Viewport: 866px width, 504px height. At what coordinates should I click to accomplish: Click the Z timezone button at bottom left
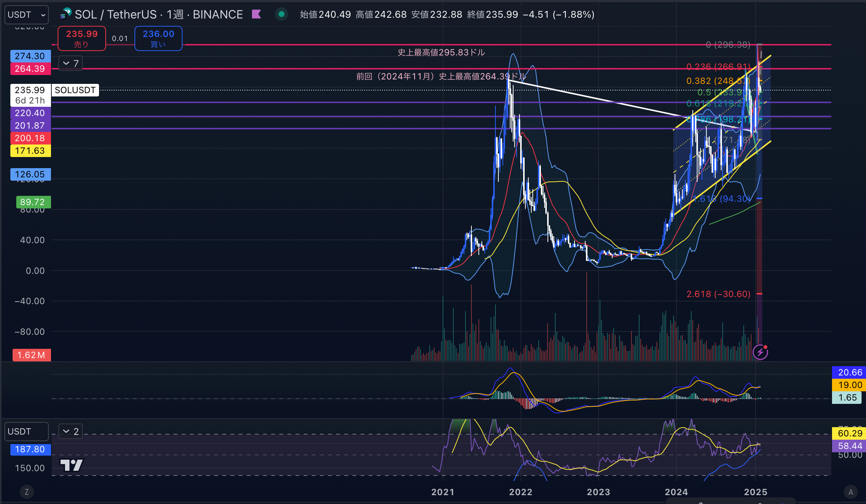27,492
